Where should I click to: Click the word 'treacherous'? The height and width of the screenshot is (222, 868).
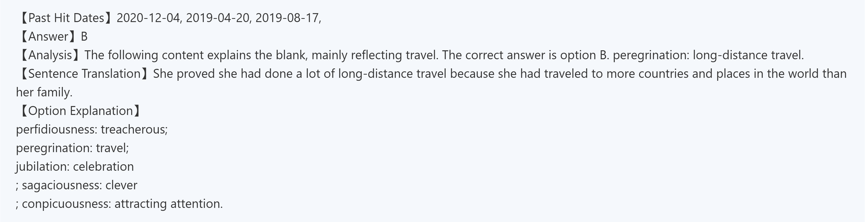pyautogui.click(x=133, y=129)
